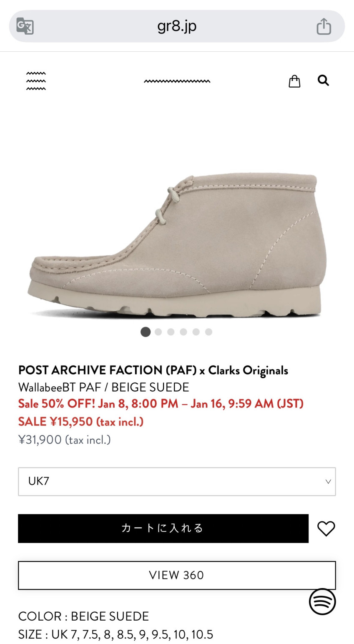354x644 pixels.
Task: Open the POST ARCHIVE FACTION x Clarks brand link
Action: [153, 370]
